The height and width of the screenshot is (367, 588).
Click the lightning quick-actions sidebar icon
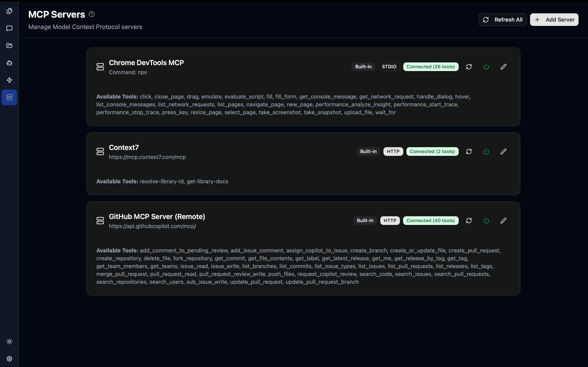pos(9,80)
